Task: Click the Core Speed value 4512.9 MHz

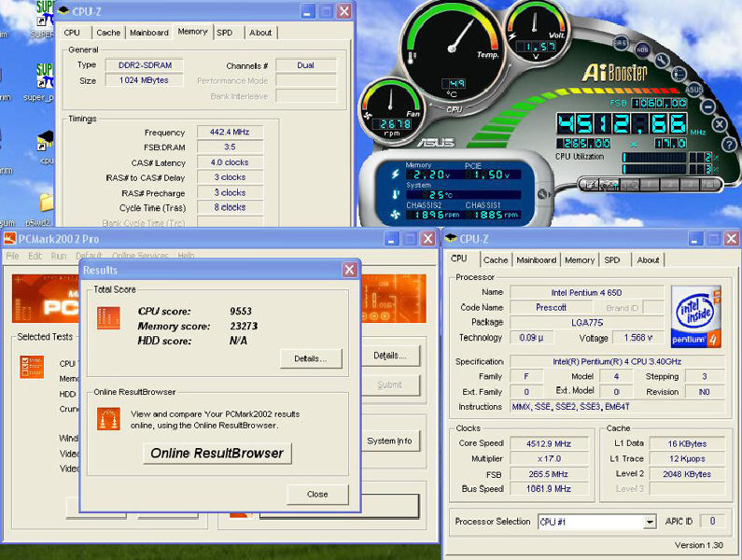Action: 549,443
